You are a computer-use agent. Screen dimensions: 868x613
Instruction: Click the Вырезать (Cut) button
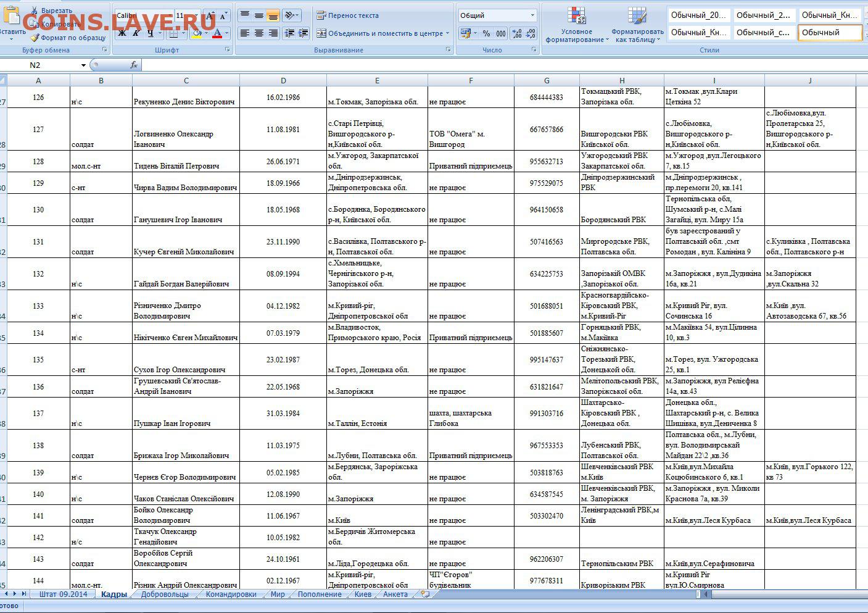point(52,10)
